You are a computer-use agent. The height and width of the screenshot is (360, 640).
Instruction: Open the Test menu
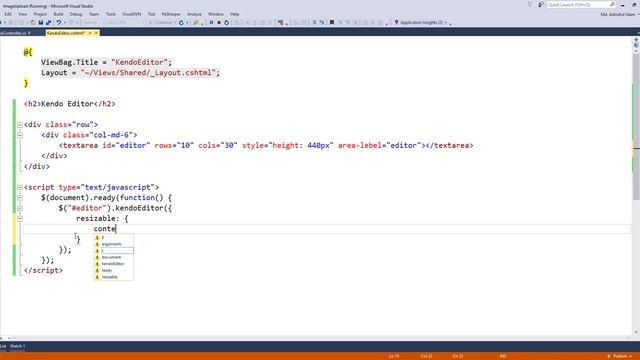pyautogui.click(x=151, y=14)
